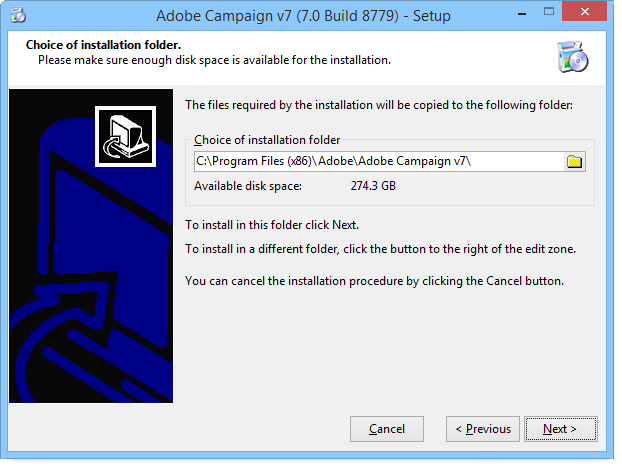Click the installer disc icon in header
The image size is (622, 469).
(572, 58)
